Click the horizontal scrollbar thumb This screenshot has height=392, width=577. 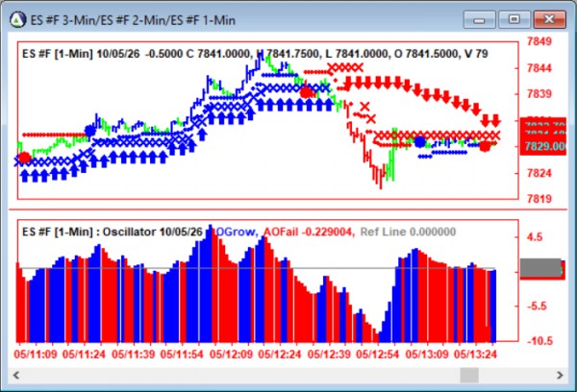click(x=469, y=375)
